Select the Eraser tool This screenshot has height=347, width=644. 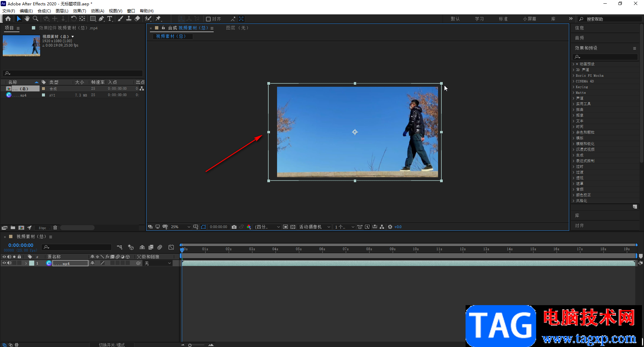137,19
